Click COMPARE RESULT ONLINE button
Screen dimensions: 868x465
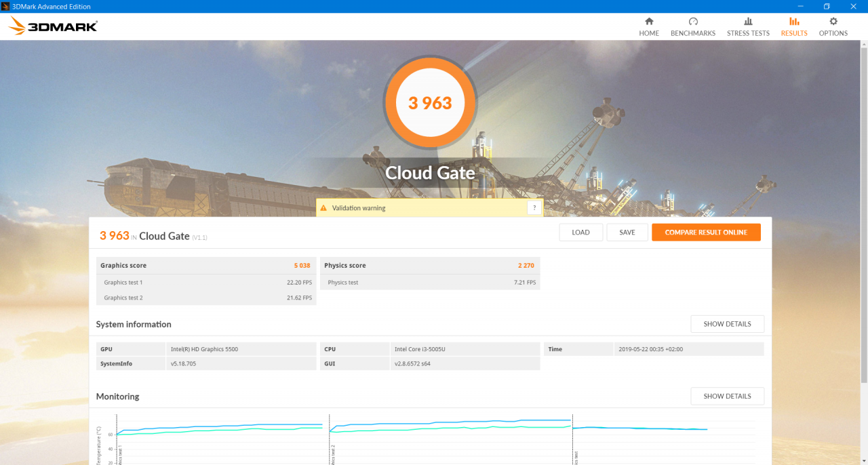706,232
